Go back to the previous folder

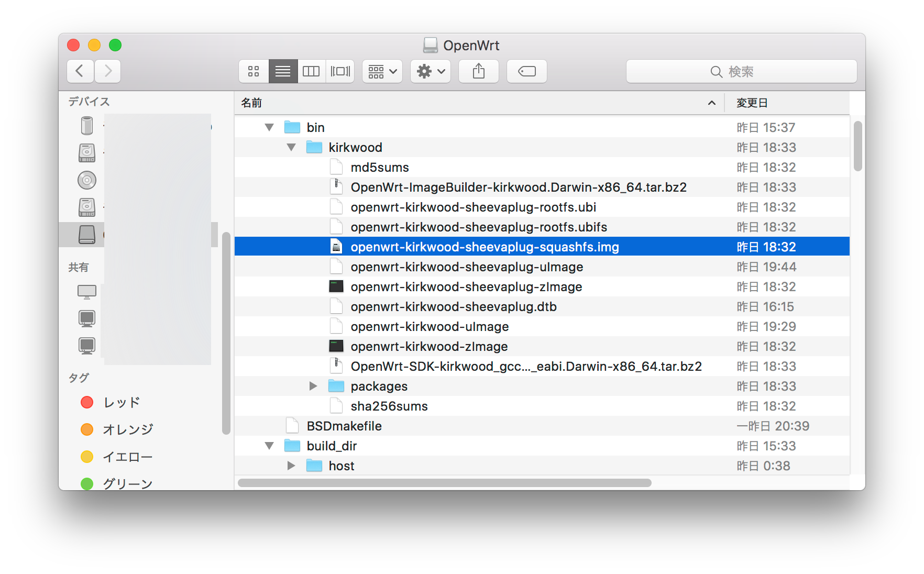point(80,71)
